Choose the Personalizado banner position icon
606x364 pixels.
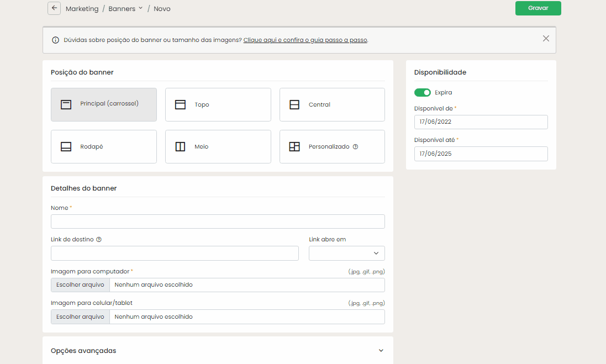click(294, 147)
